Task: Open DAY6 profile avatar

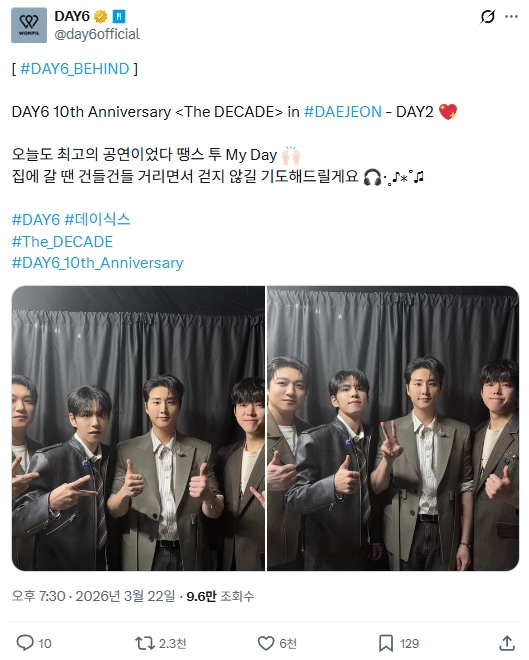Action: pyautogui.click(x=29, y=25)
